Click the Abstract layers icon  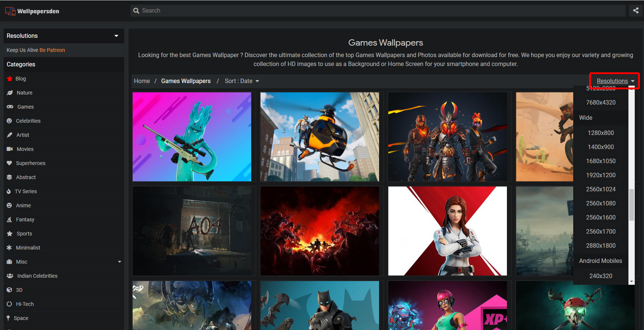pos(9,177)
